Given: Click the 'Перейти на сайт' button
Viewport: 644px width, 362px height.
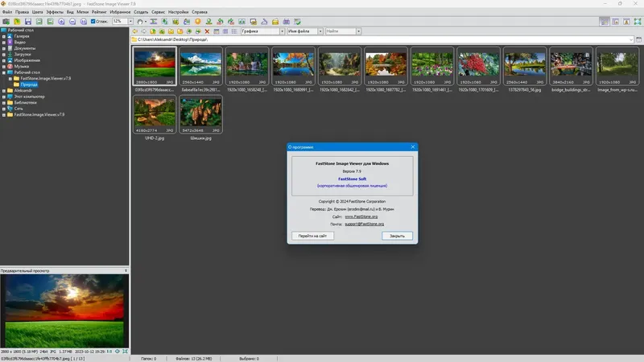Looking at the screenshot, I should (x=312, y=236).
